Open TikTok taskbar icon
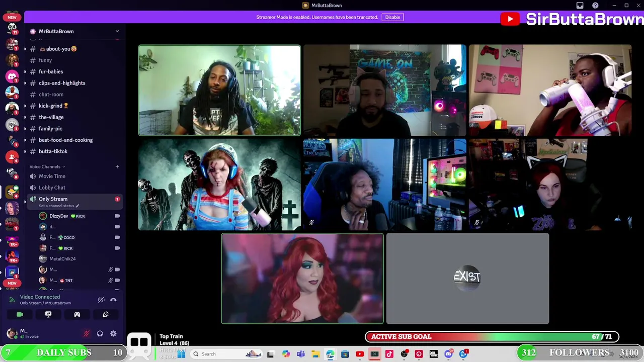Image resolution: width=644 pixels, height=362 pixels. [389, 354]
